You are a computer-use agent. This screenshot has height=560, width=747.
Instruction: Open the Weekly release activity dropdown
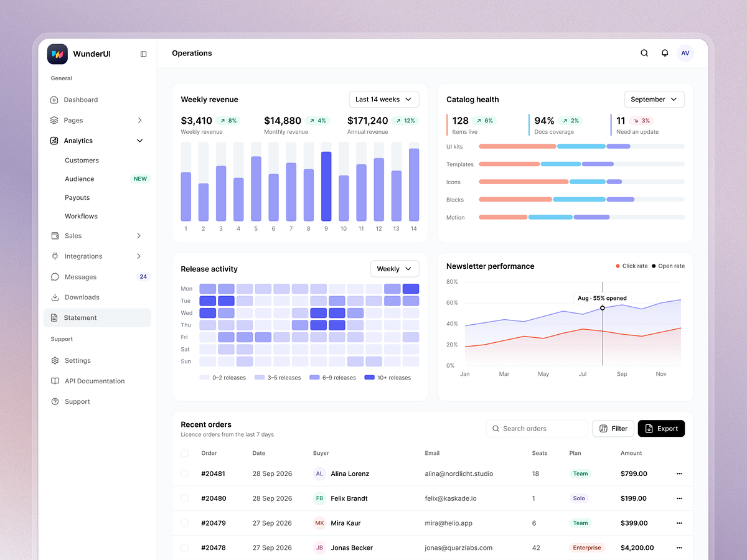click(395, 269)
